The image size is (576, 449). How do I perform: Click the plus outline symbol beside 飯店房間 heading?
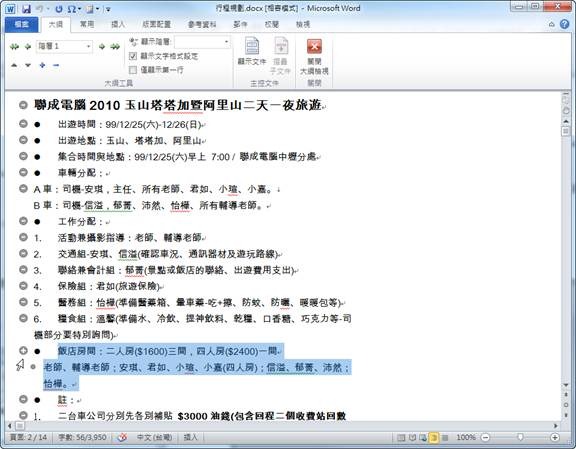click(x=23, y=351)
